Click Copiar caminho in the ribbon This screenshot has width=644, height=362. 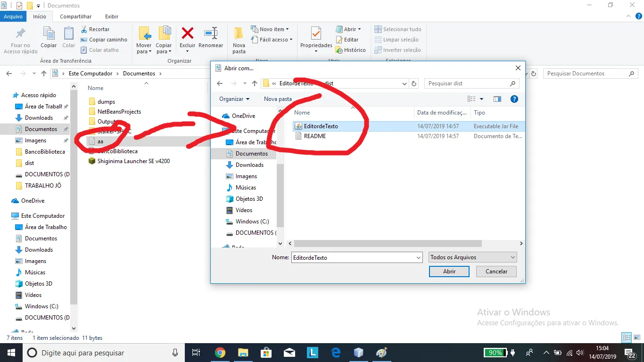pos(104,40)
